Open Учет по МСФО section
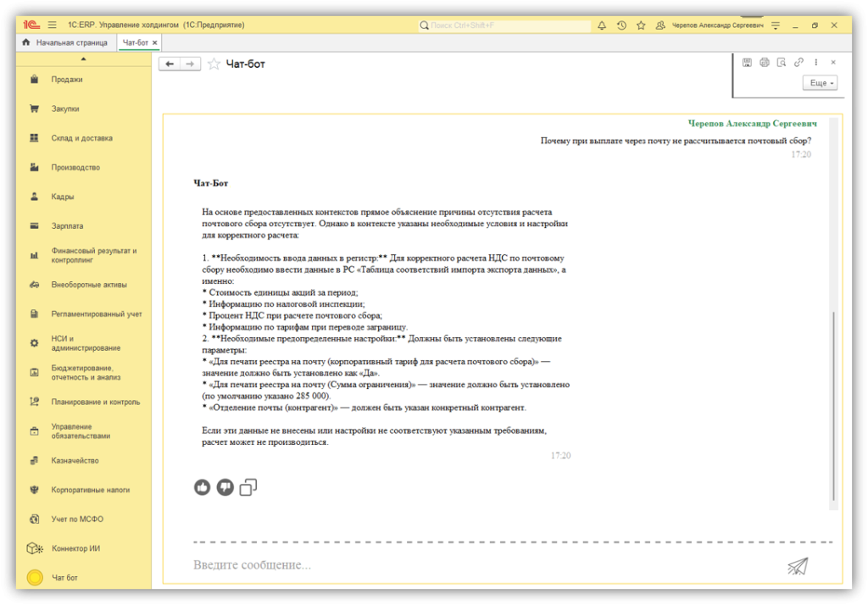Viewport: 868px width, 605px height. (x=84, y=519)
